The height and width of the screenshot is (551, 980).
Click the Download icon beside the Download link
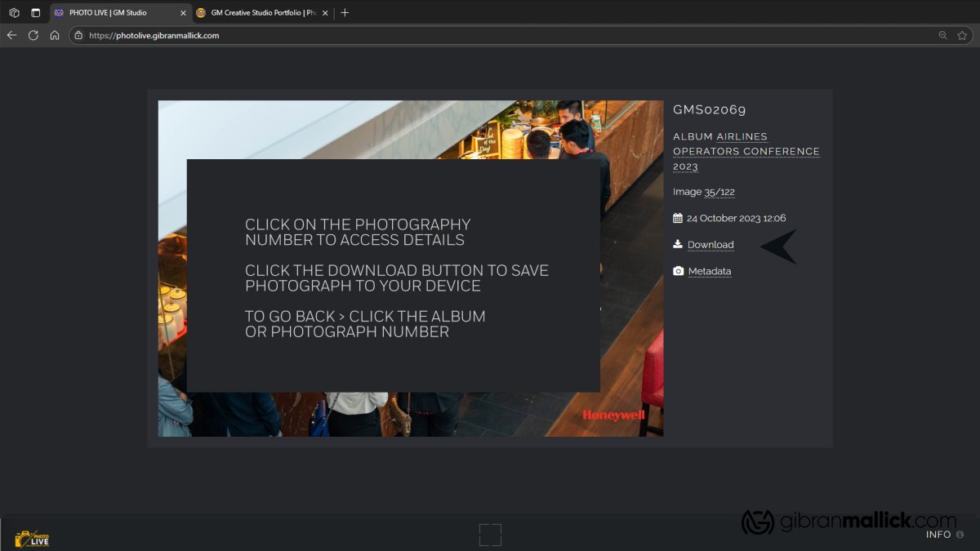point(678,244)
